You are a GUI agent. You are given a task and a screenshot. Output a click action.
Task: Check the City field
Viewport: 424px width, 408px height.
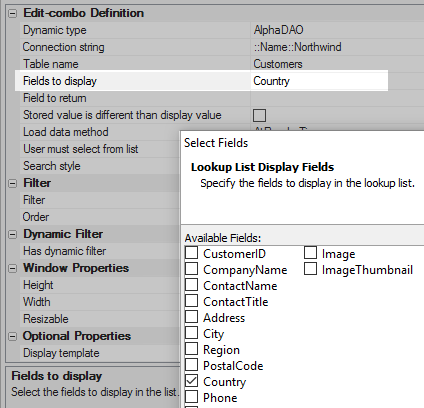coord(191,333)
